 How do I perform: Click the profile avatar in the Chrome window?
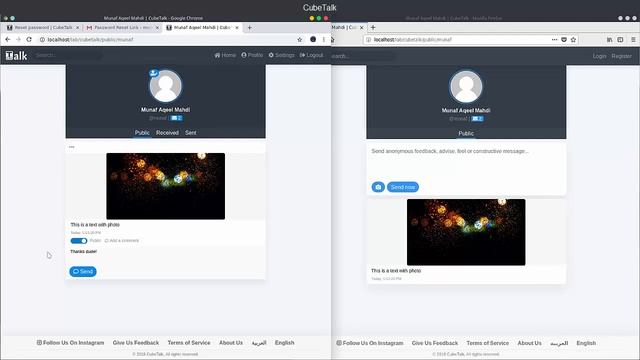click(x=165, y=86)
